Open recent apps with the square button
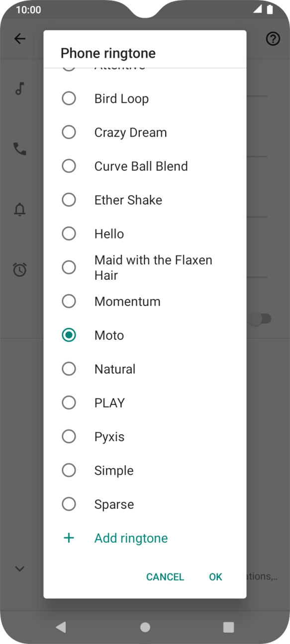This screenshot has width=290, height=644. 228,627
